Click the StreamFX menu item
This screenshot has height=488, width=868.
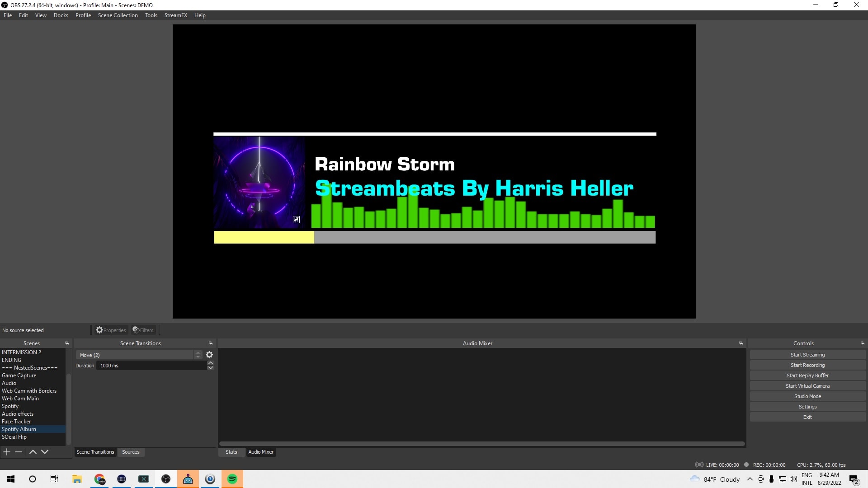coord(175,15)
